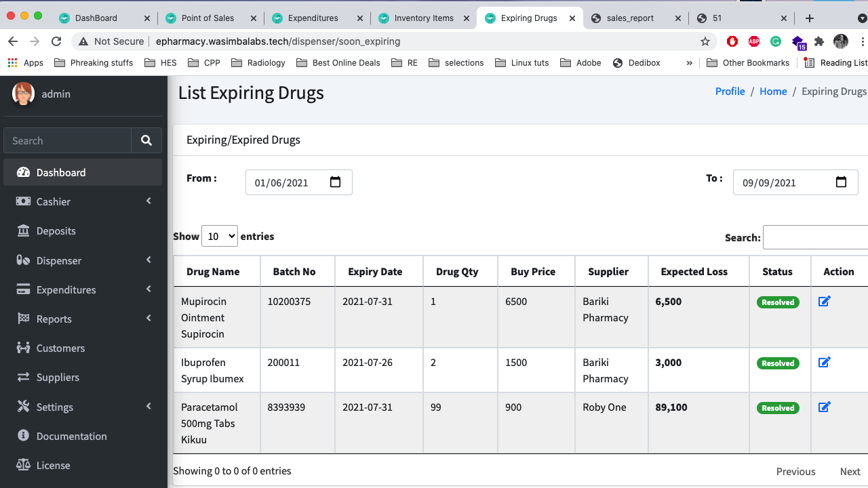Screen dimensions: 868x488
Task: Sort table by Expiry Date column header
Action: [375, 272]
